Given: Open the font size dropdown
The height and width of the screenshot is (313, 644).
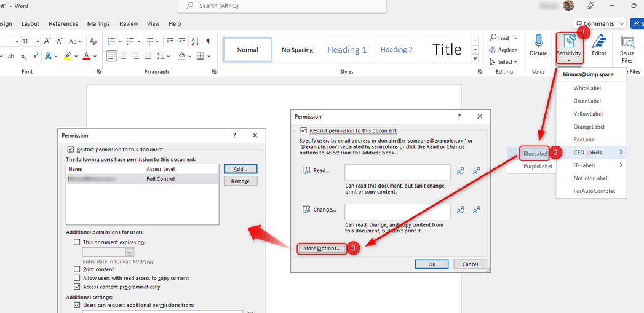Looking at the screenshot, I should [38, 41].
